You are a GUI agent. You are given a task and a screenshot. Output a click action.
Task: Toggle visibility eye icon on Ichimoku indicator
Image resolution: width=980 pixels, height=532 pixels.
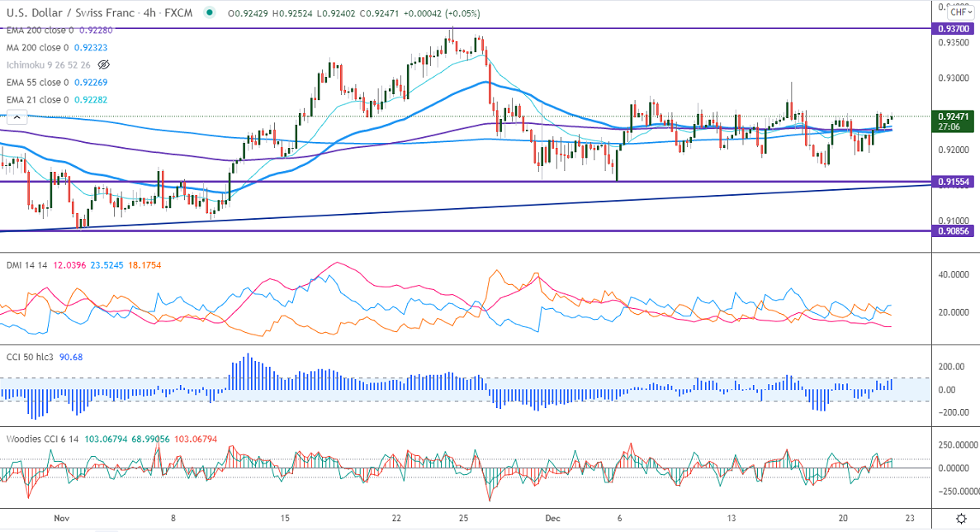tap(104, 64)
